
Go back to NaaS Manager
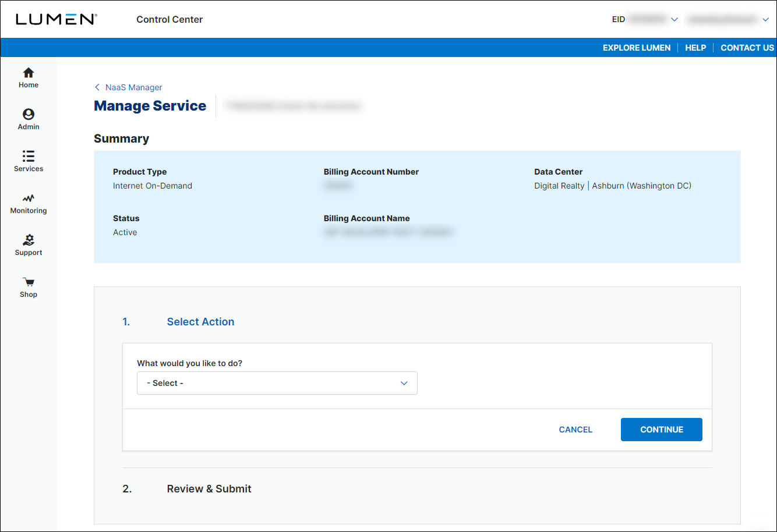[134, 87]
